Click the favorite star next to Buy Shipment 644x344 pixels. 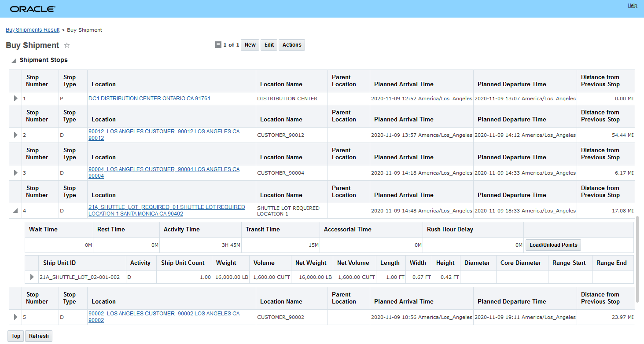coord(67,45)
